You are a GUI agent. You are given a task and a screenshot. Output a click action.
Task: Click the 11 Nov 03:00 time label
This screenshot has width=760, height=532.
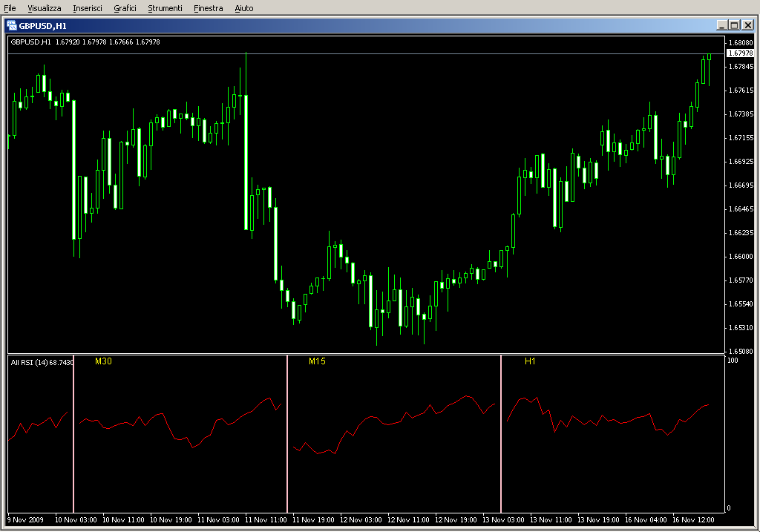pos(218,520)
